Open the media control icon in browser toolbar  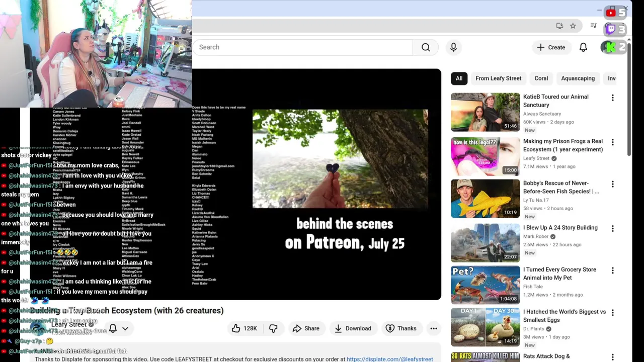pos(594,26)
